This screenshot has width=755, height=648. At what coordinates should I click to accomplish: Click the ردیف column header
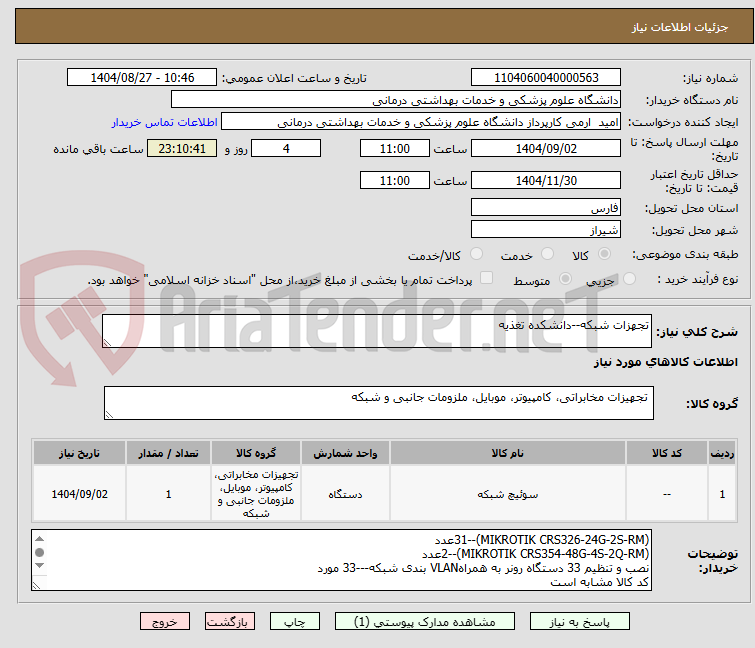point(722,453)
